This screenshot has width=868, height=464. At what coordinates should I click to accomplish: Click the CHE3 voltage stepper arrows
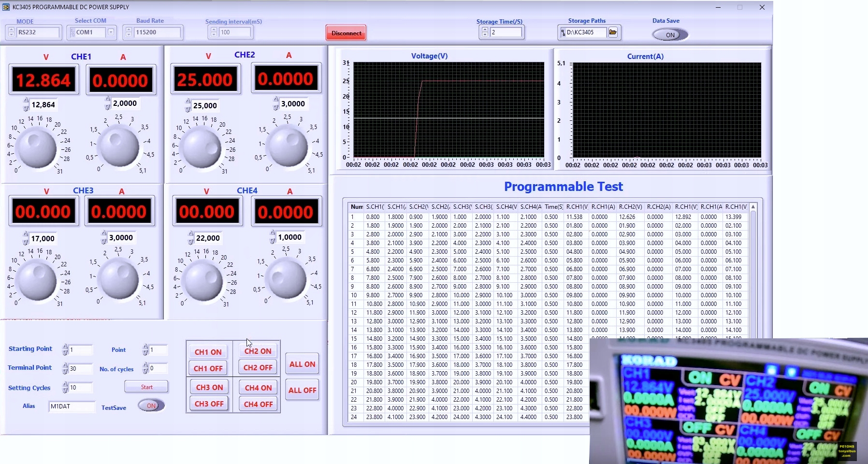(26, 238)
